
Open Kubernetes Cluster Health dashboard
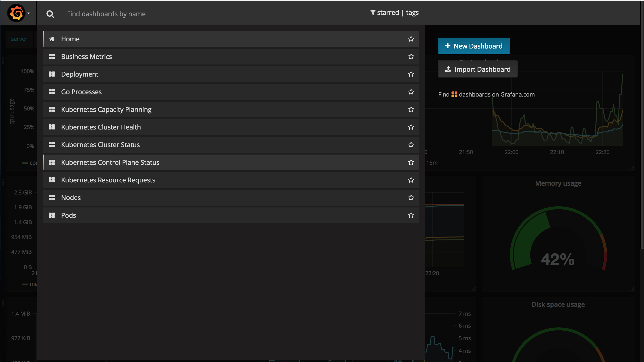231,127
